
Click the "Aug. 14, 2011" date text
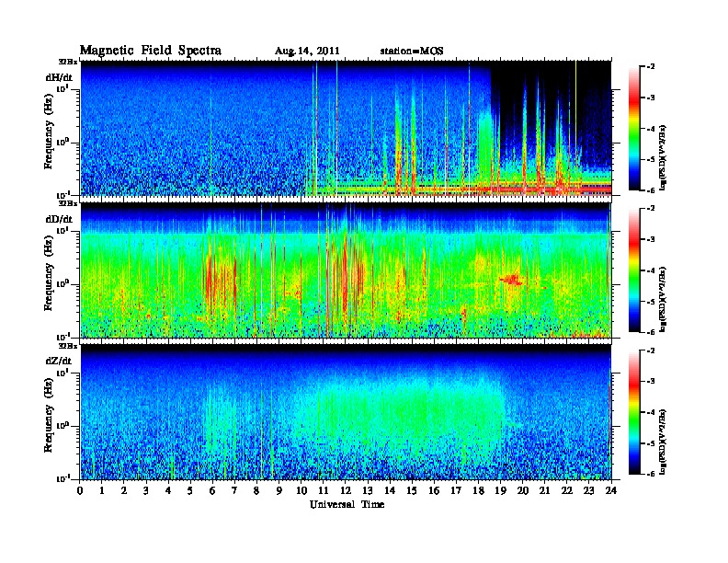(307, 52)
